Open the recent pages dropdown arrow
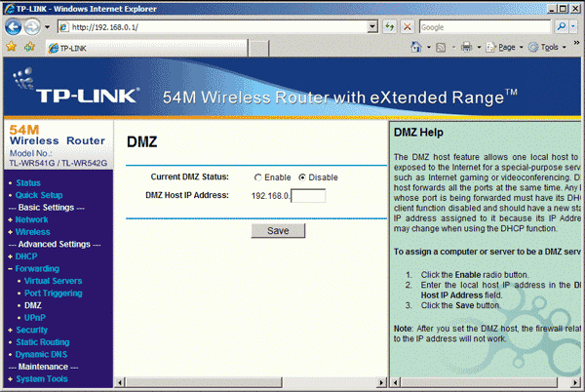Image resolution: width=585 pixels, height=392 pixels. pyautogui.click(x=47, y=27)
